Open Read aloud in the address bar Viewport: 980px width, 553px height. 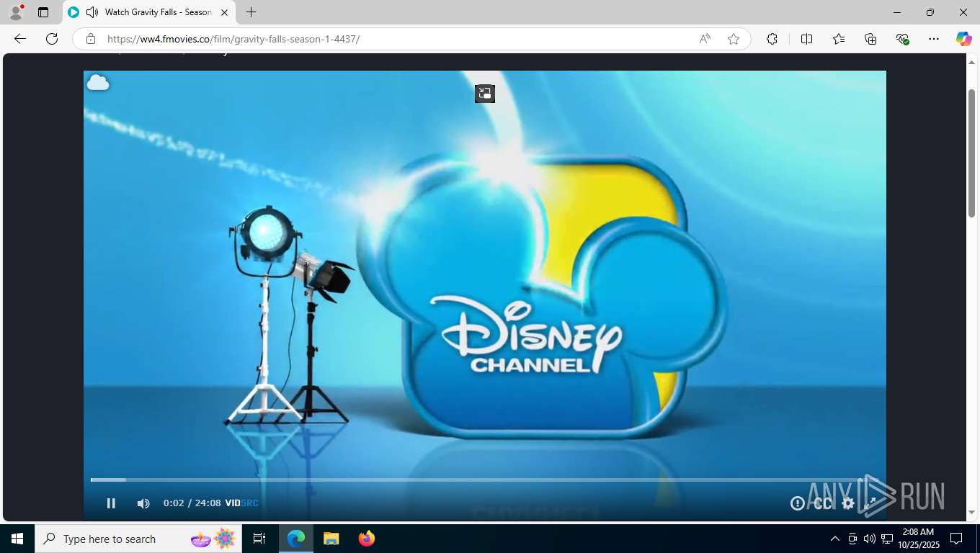pos(705,39)
